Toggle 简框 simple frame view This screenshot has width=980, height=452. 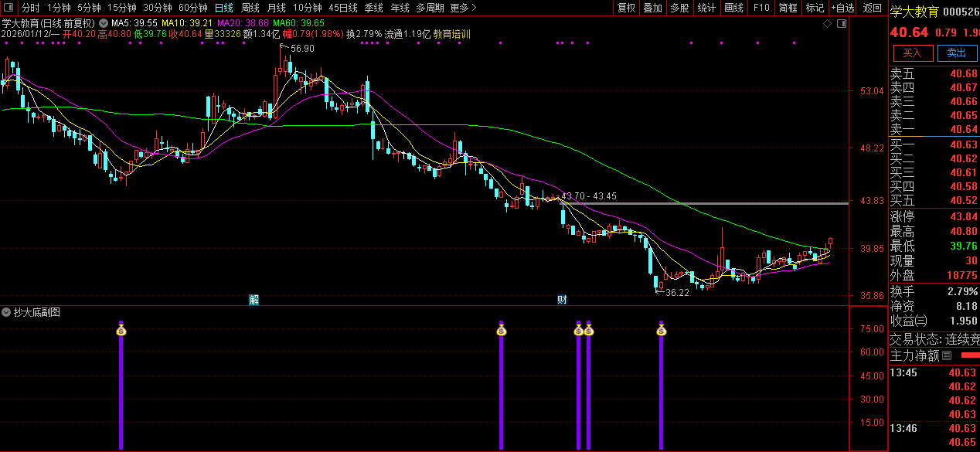[788, 8]
